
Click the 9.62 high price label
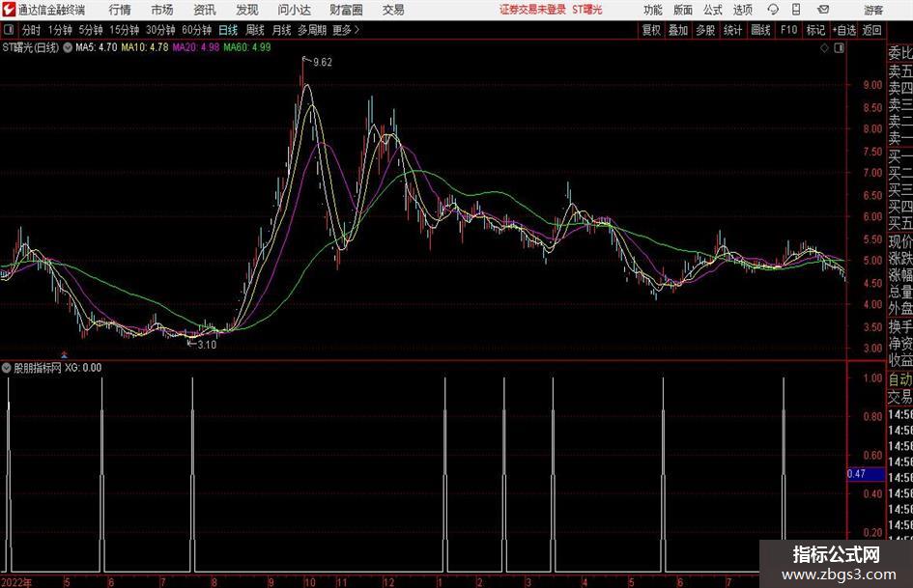coord(323,63)
